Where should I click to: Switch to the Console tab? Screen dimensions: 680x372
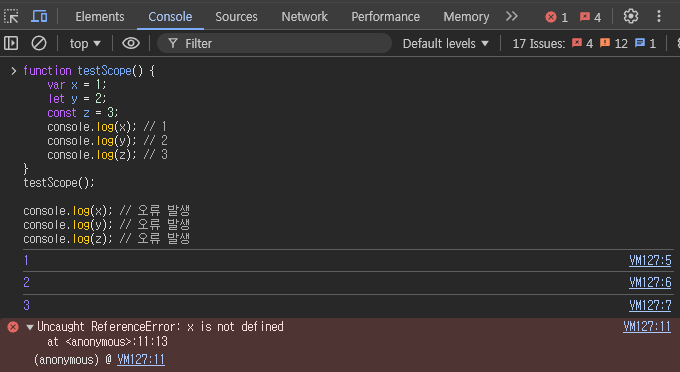point(170,16)
